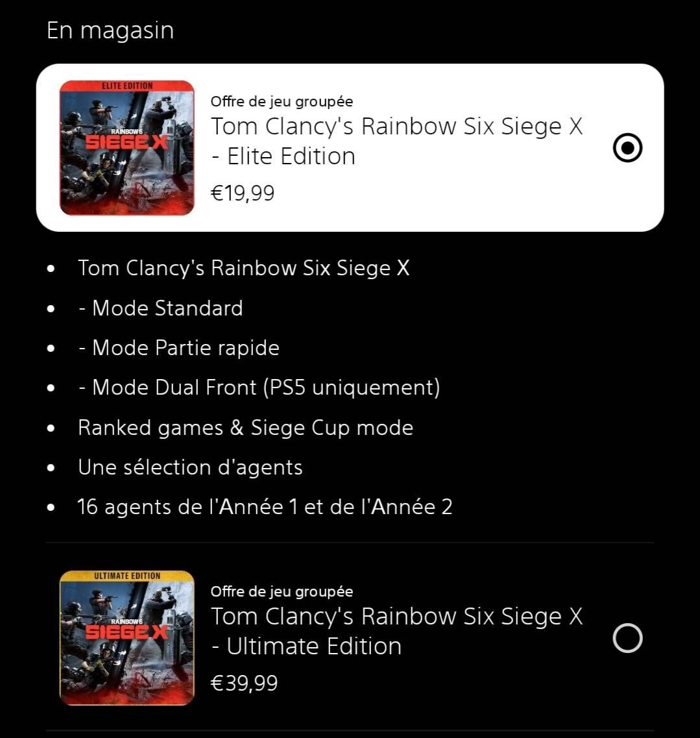Viewport: 700px width, 738px height.
Task: Click the 'Mode Partie rapide' list item
Action: click(x=179, y=349)
